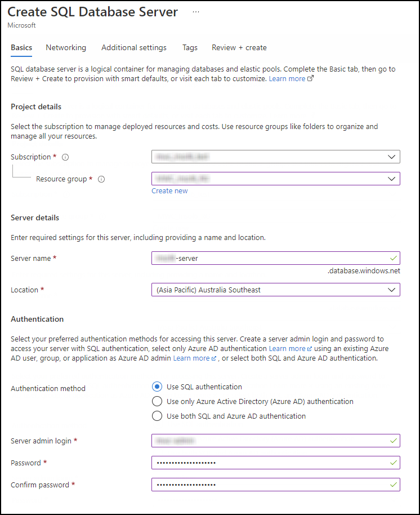The image size is (420, 515).
Task: Select Use only Azure Active Directory authentication
Action: pos(157,401)
